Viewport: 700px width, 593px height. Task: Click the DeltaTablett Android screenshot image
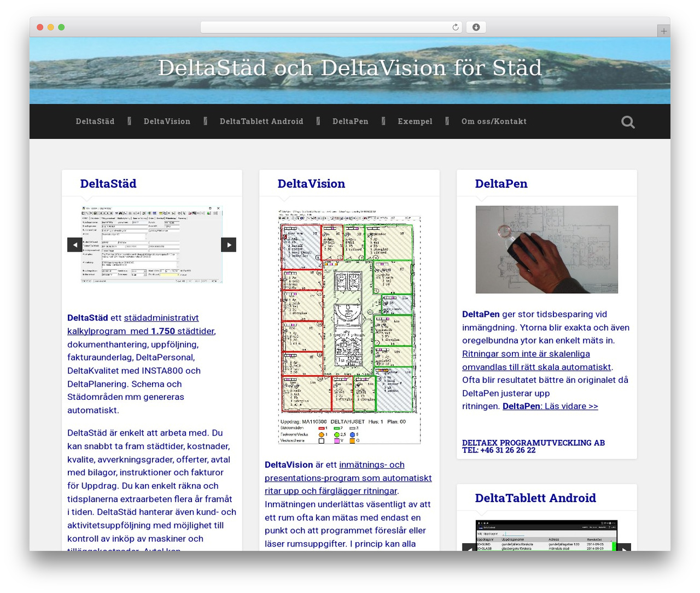(547, 536)
